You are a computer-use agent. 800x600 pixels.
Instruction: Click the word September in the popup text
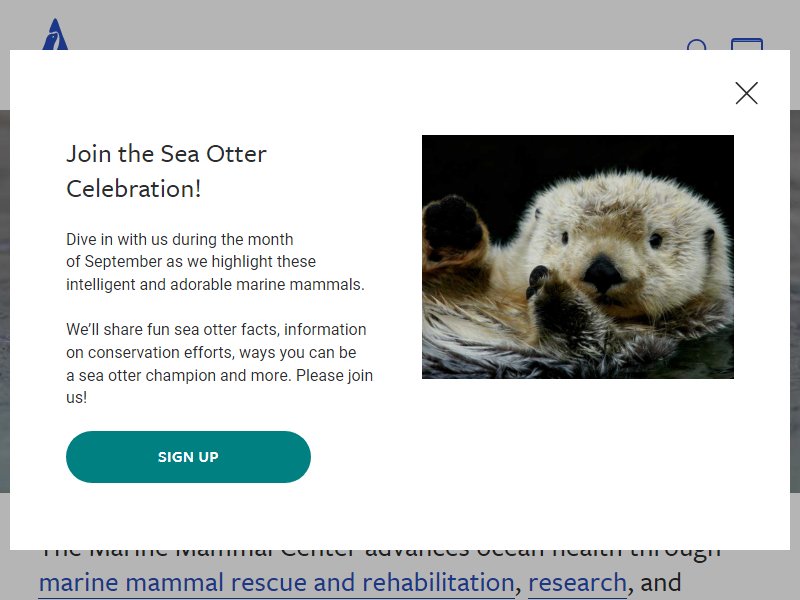point(123,262)
